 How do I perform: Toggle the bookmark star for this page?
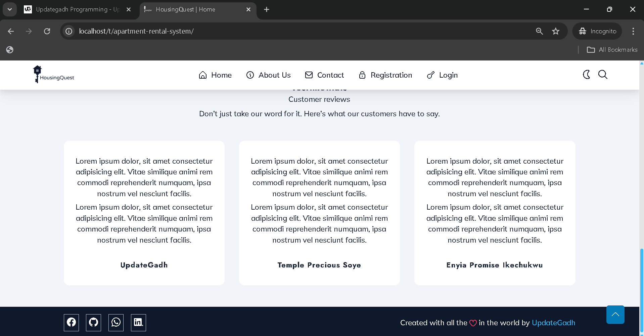[x=556, y=31]
